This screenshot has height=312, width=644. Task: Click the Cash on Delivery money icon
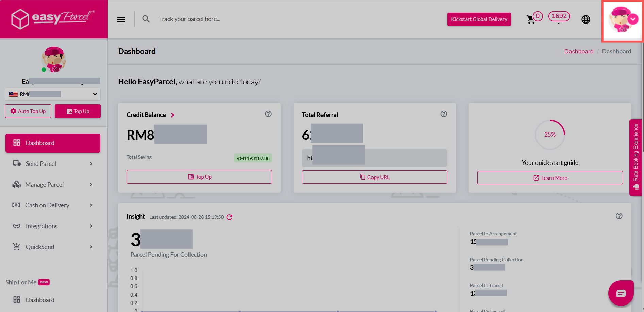pyautogui.click(x=16, y=205)
